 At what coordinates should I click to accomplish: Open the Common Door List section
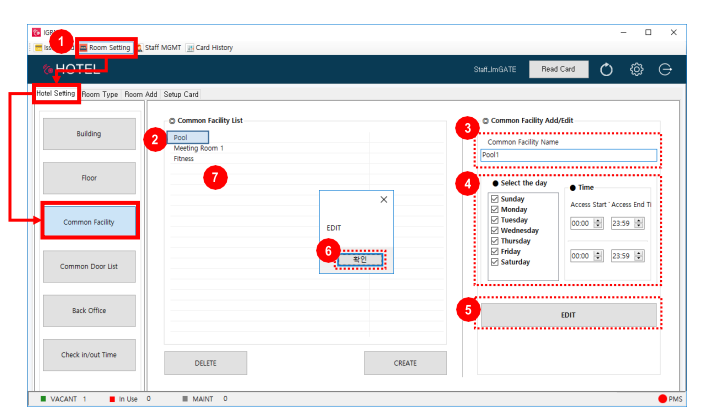point(89,267)
